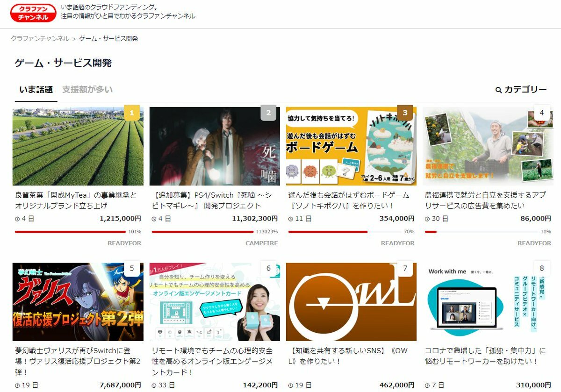This screenshot has width=561, height=392.
Task: Open the 【追加募集】PS4/Switch『死噛』 project title
Action: [213, 200]
